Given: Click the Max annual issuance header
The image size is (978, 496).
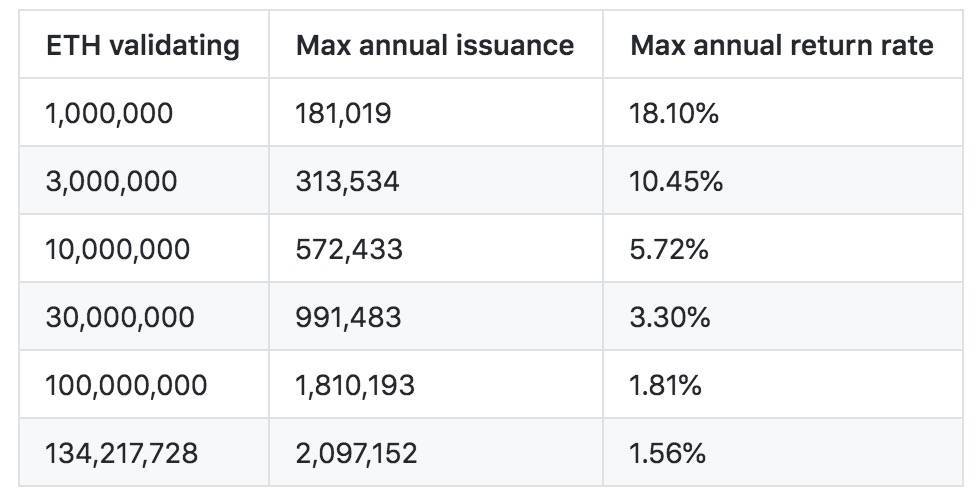Looking at the screenshot, I should (435, 45).
